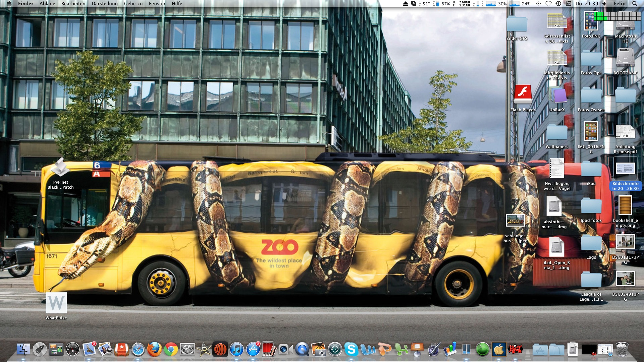644x362 pixels.
Task: Select Mitgliederliste TSV.xls file
Action: [557, 65]
